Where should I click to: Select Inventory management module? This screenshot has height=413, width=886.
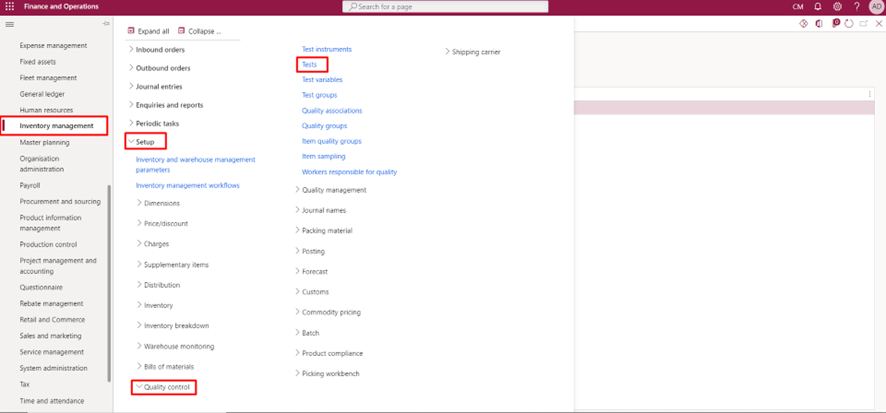click(57, 126)
